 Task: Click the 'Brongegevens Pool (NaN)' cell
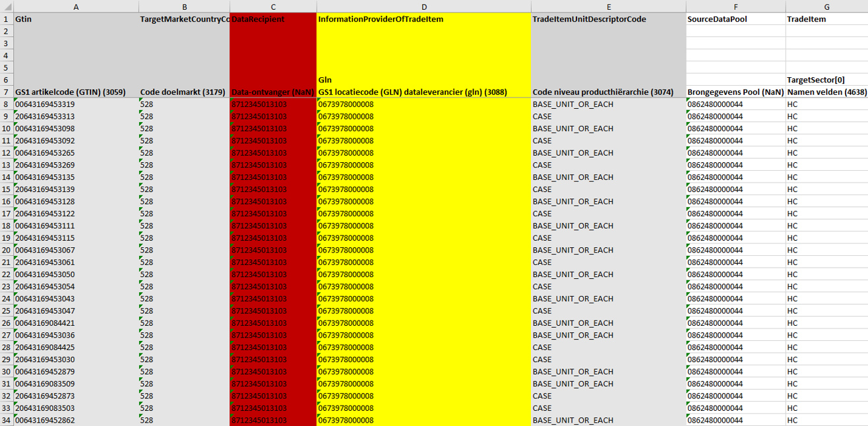735,92
